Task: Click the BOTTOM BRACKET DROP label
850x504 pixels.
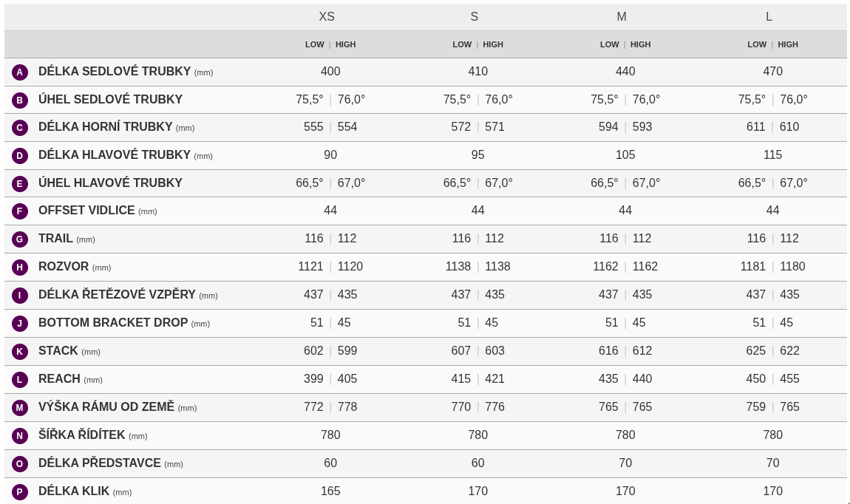Action: [113, 323]
